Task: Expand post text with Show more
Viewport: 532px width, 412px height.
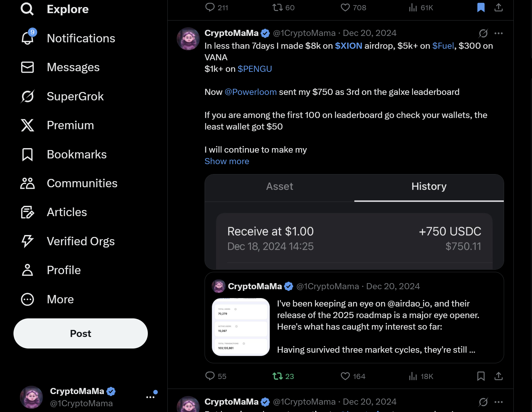Action: click(227, 161)
